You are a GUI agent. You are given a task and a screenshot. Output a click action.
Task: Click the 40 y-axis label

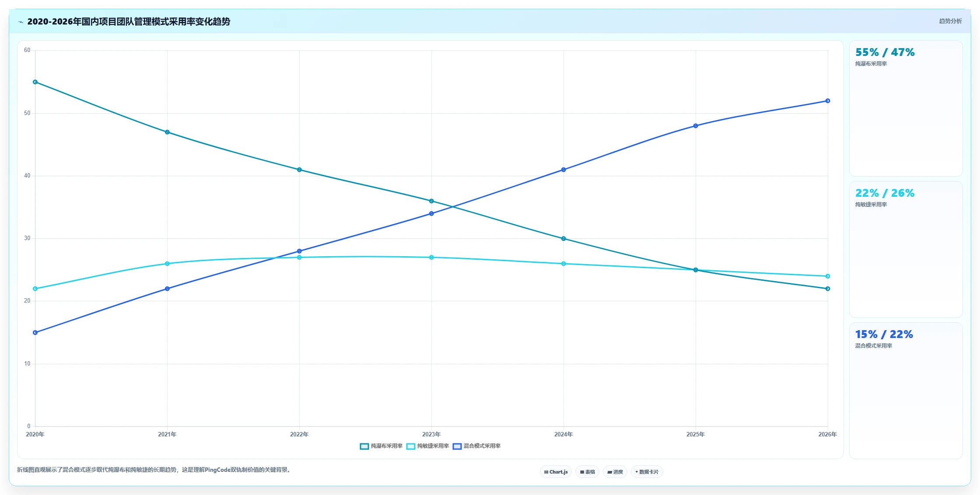27,176
